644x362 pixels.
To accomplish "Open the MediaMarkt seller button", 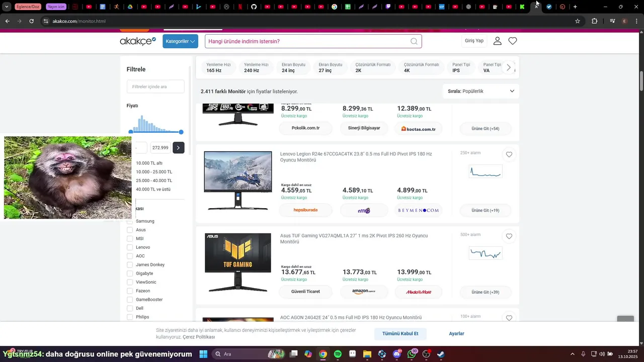I will (x=419, y=292).
